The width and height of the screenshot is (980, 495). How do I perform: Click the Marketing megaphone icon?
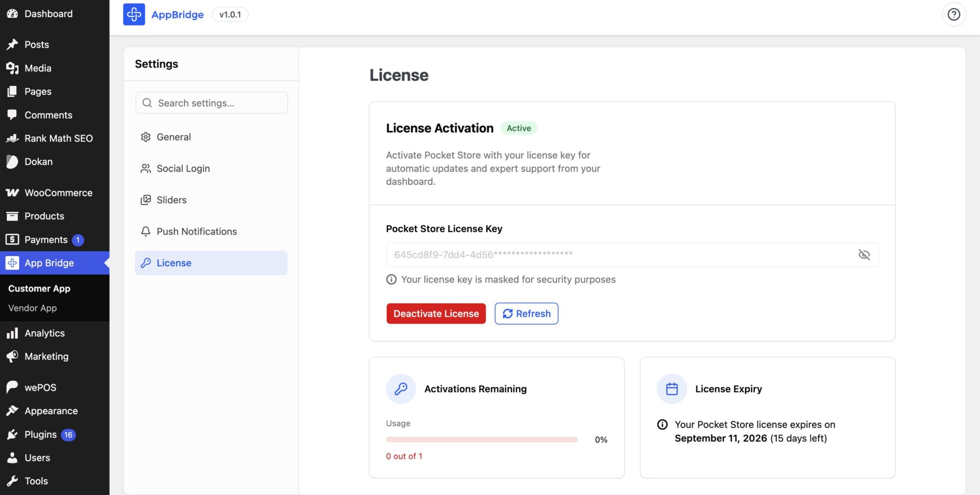(x=12, y=357)
